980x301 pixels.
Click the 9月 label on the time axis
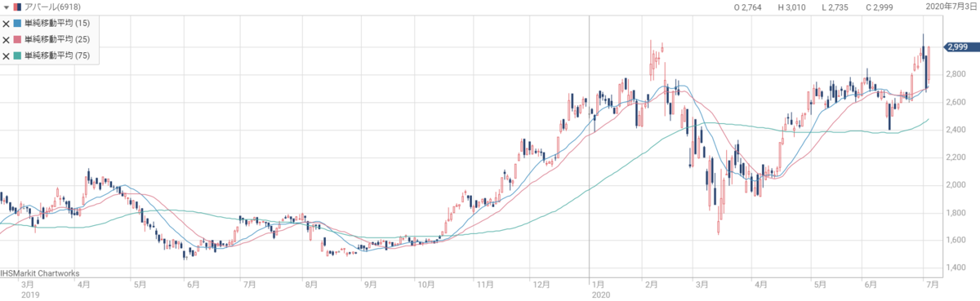pos(370,286)
